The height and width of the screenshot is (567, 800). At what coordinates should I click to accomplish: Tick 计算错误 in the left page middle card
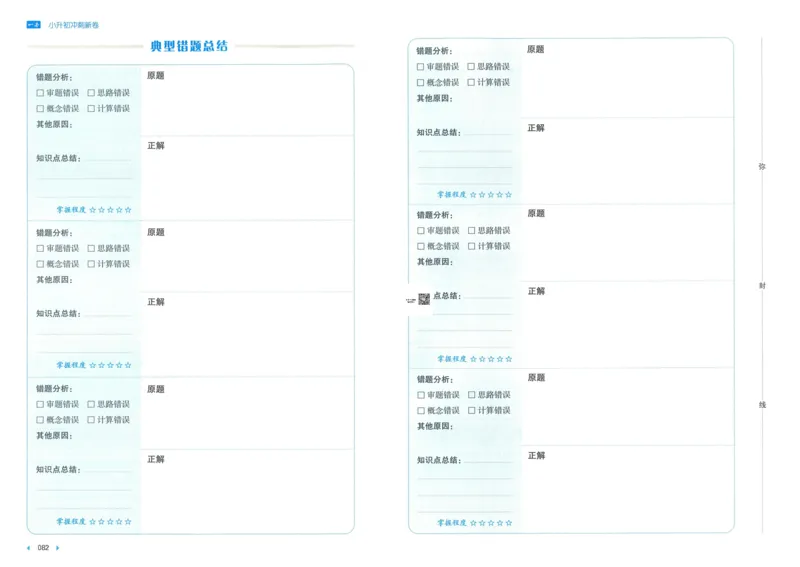(91, 264)
